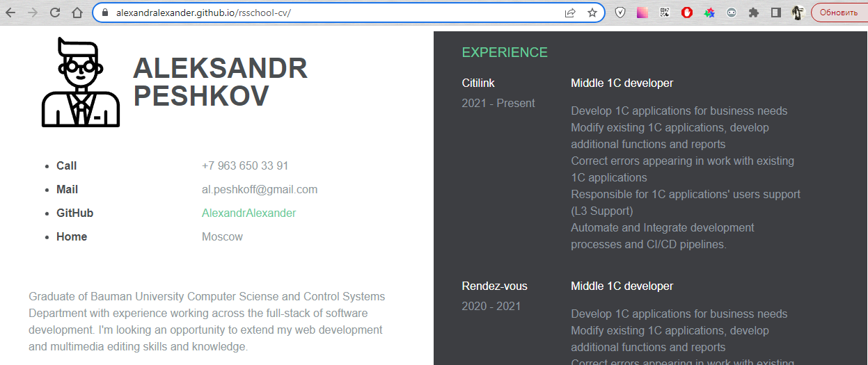Screen dimensions: 868x365
Task: Open the AlexandrAlexander GitHub link
Action: coord(248,213)
